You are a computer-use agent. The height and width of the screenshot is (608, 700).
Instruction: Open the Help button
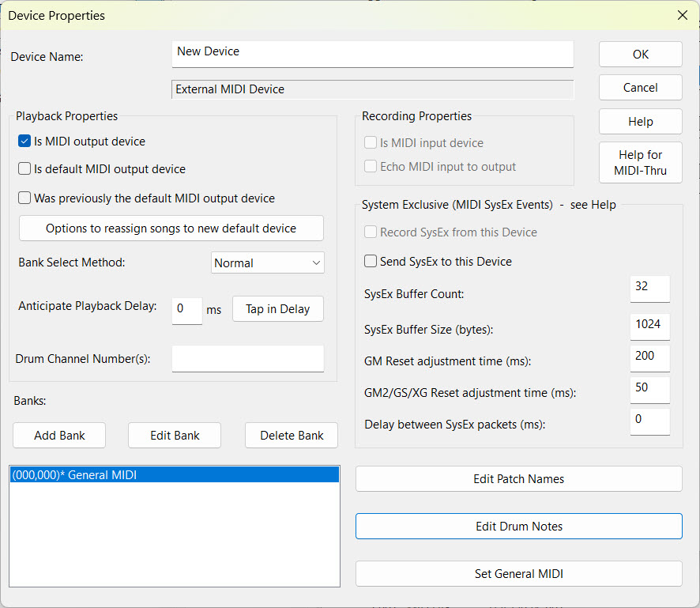(x=640, y=122)
